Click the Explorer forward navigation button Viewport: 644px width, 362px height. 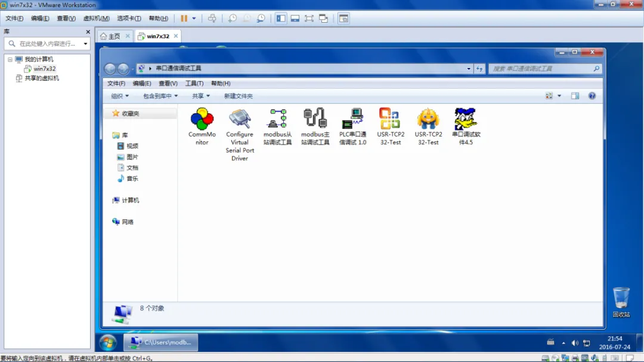[x=123, y=69]
